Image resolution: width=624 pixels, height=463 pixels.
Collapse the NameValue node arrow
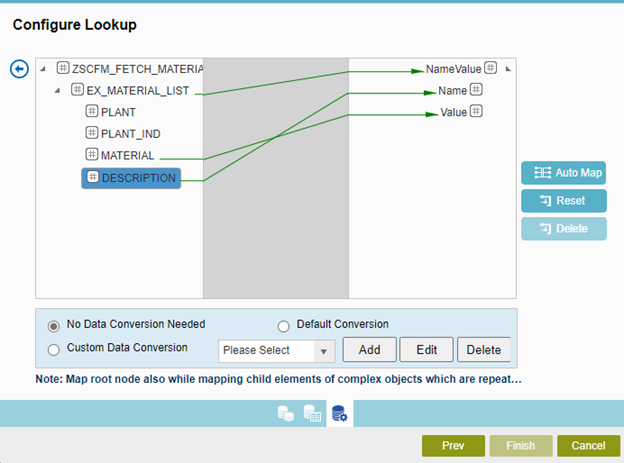(506, 69)
